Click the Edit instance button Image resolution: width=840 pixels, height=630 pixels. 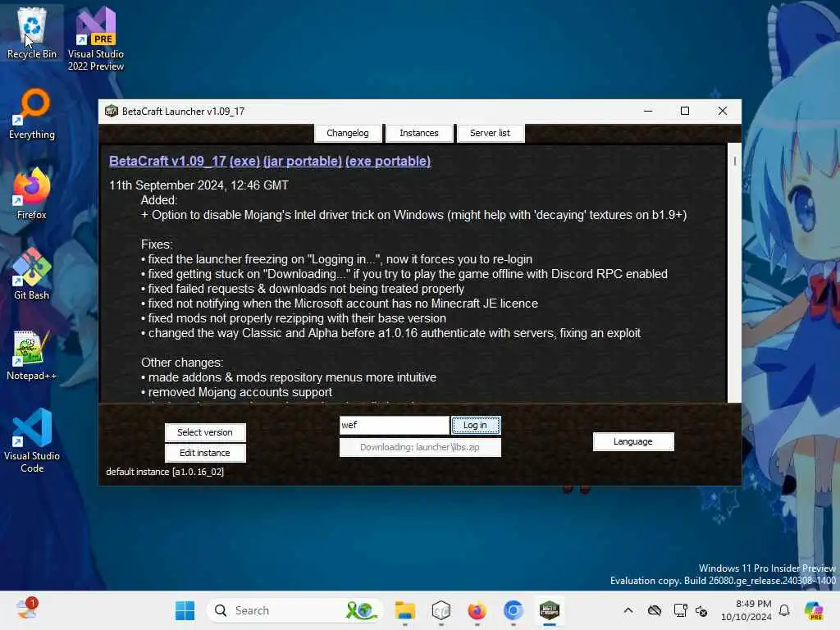205,453
